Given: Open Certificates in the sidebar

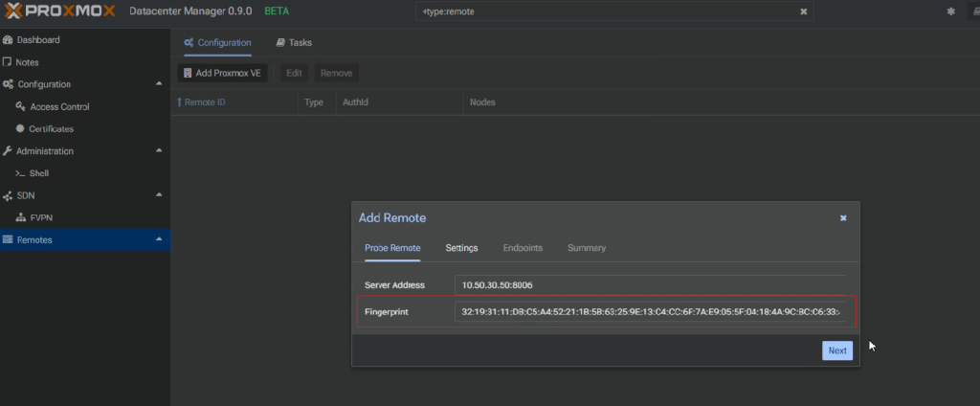Looking at the screenshot, I should click(x=52, y=129).
